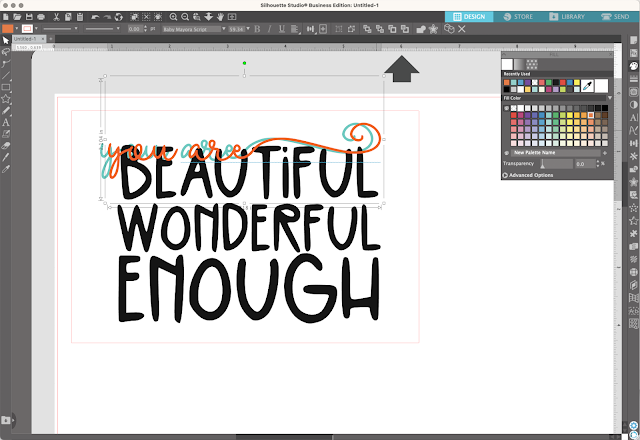
Task: Click the Zoom In magnifier icon
Action: point(173,17)
